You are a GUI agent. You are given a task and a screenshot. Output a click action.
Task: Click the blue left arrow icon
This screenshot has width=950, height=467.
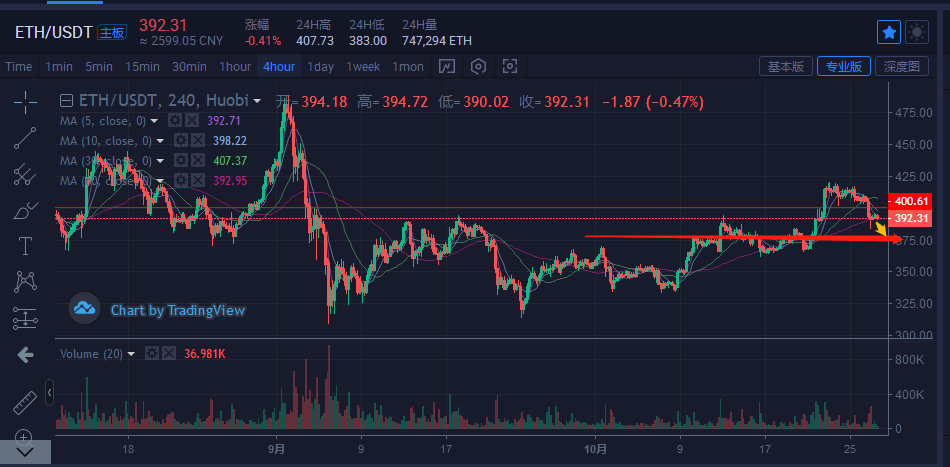point(25,355)
